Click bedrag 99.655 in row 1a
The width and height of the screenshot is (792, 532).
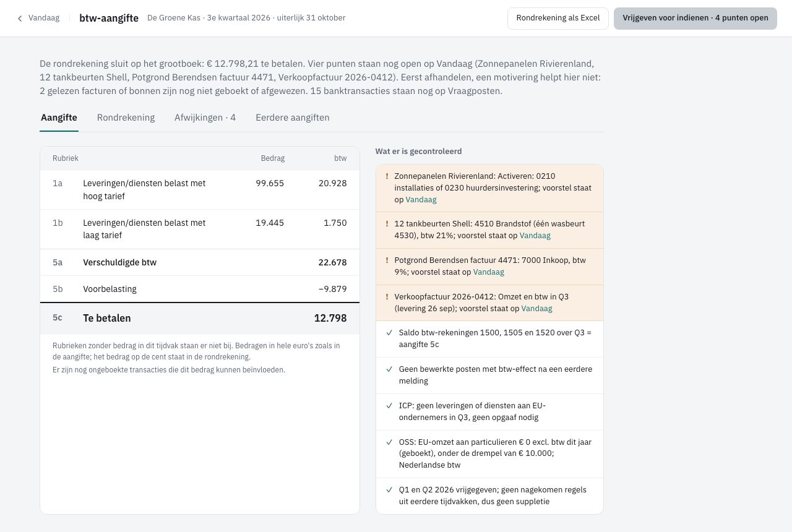[270, 183]
